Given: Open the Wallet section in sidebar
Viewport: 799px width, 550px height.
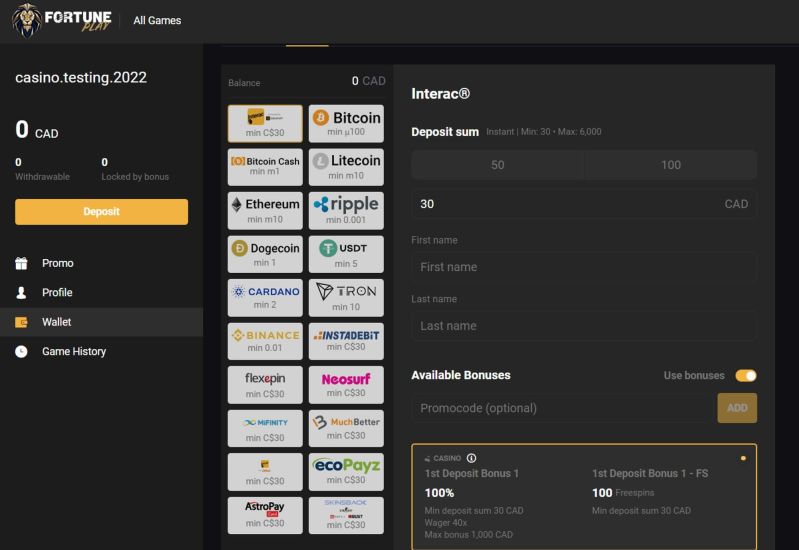Looking at the screenshot, I should click(x=101, y=322).
